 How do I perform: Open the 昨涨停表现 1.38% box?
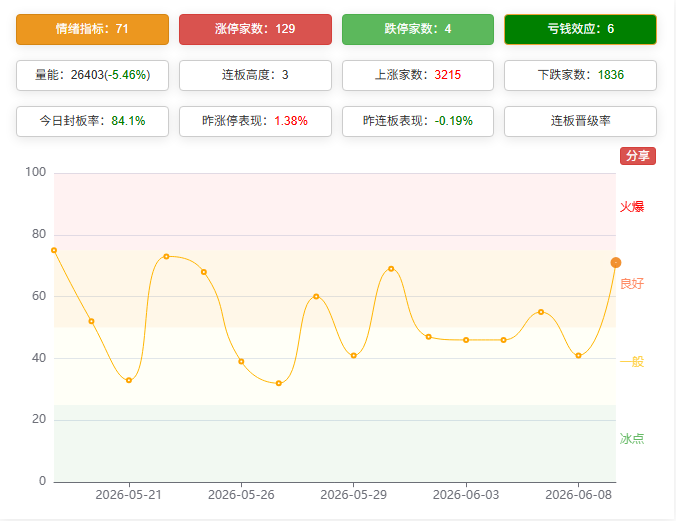(x=255, y=121)
